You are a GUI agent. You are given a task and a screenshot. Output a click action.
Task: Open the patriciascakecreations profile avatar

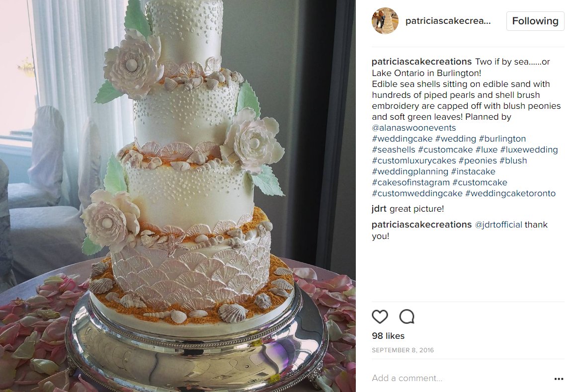[x=385, y=21]
